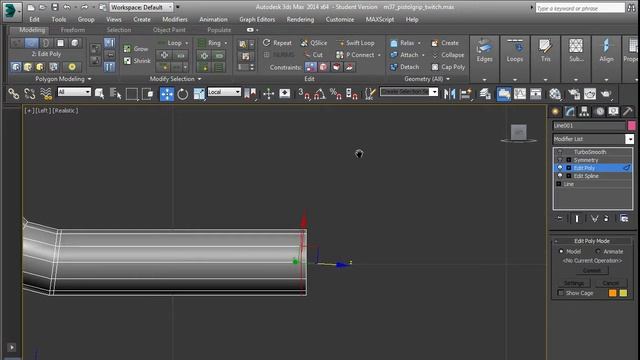Select the Select and Rotate tool
Image resolution: width=640 pixels, height=360 pixels.
[x=182, y=94]
